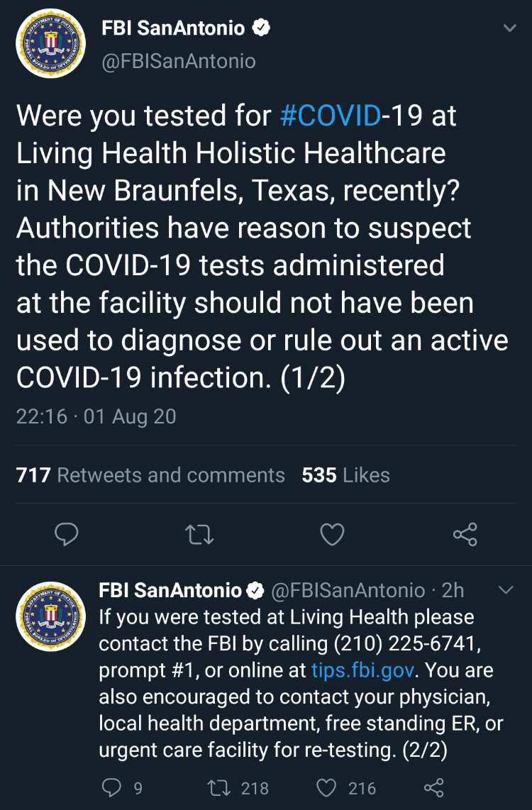Click the 22:16 · 01 Aug 20 timestamp

(x=96, y=416)
